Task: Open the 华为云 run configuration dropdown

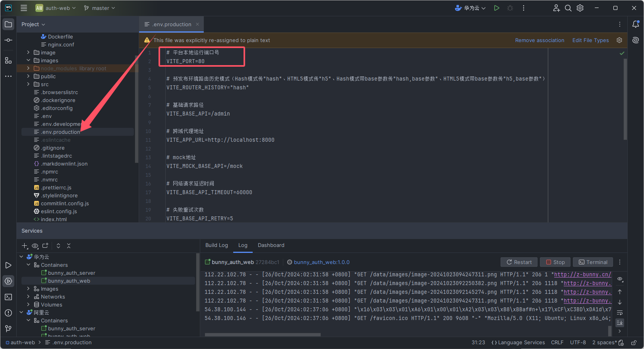Action: 470,8
